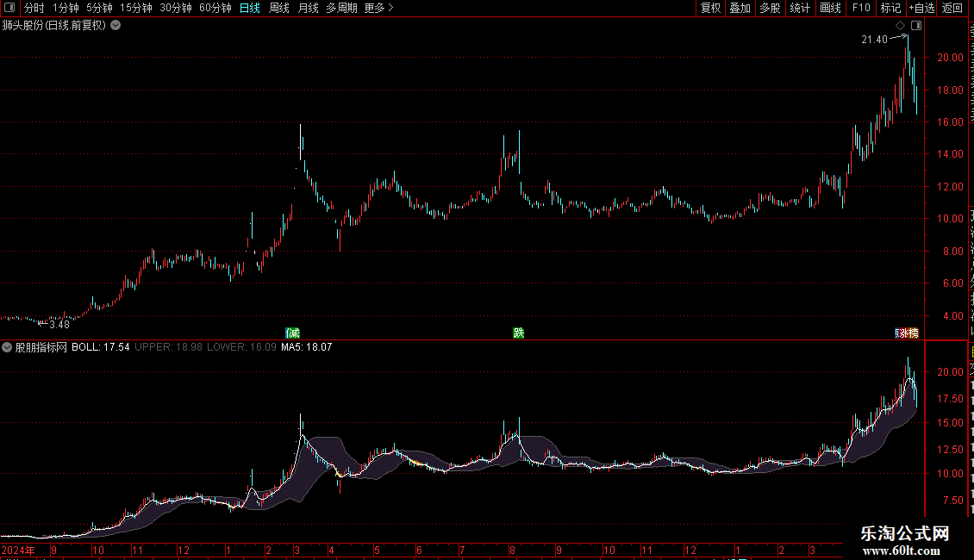
Task: Select the 15分钟 period
Action: (136, 8)
